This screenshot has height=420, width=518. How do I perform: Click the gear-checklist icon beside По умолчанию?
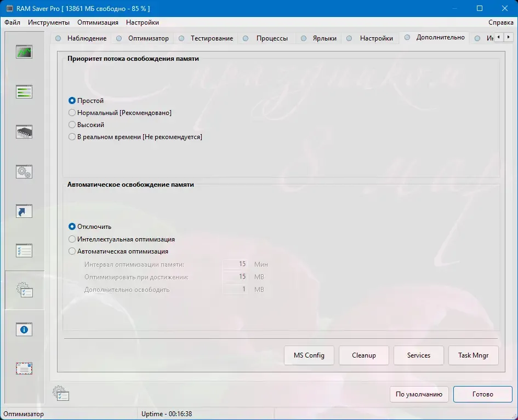(61, 393)
